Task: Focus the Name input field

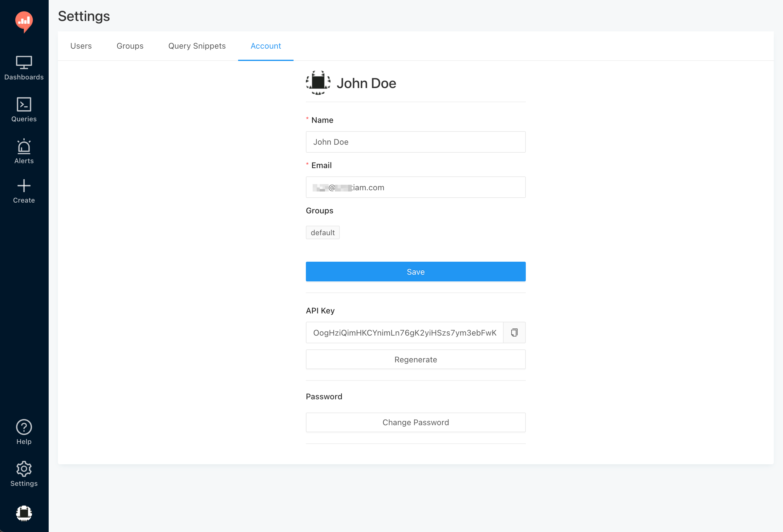Action: pyautogui.click(x=416, y=142)
